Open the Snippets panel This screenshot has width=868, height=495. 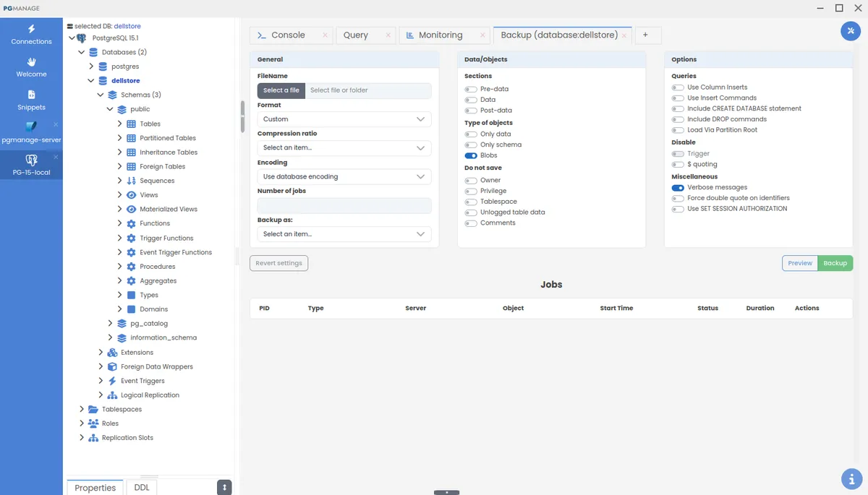(x=30, y=100)
